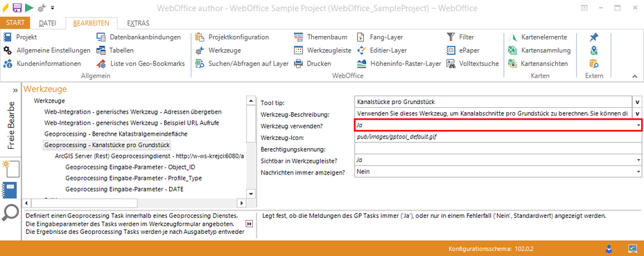The width and height of the screenshot is (644, 256).
Task: Select the BEARBEITEN ribbon tab
Action: point(92,23)
